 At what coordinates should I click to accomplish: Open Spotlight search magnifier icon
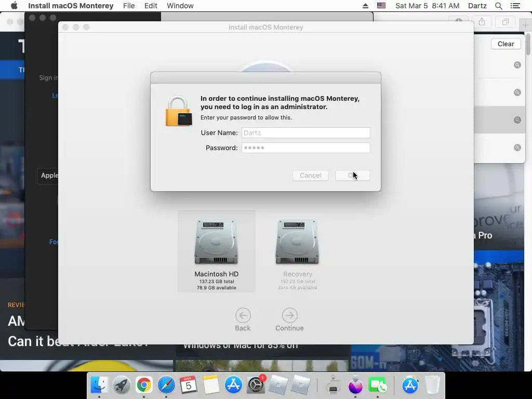coord(498,6)
